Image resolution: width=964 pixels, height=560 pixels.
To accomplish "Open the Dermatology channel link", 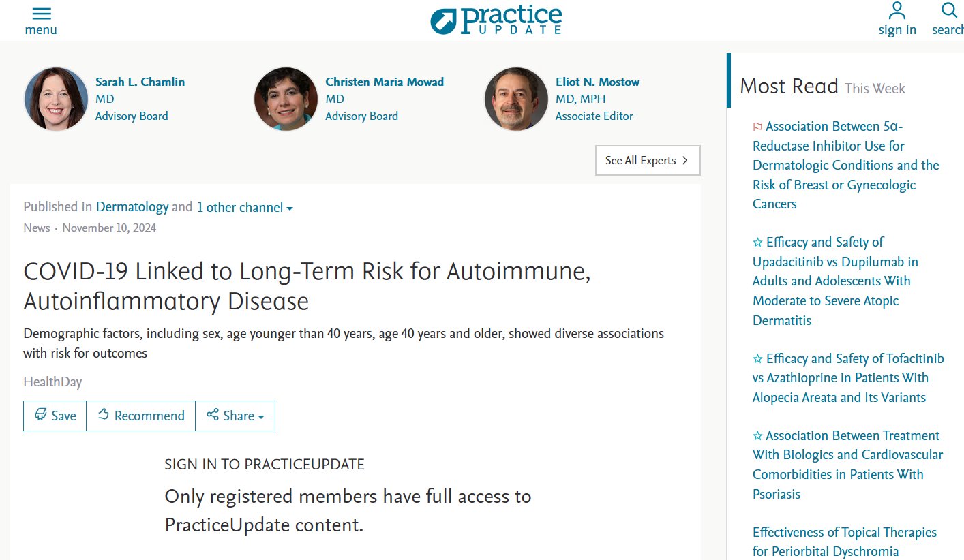I will point(132,207).
